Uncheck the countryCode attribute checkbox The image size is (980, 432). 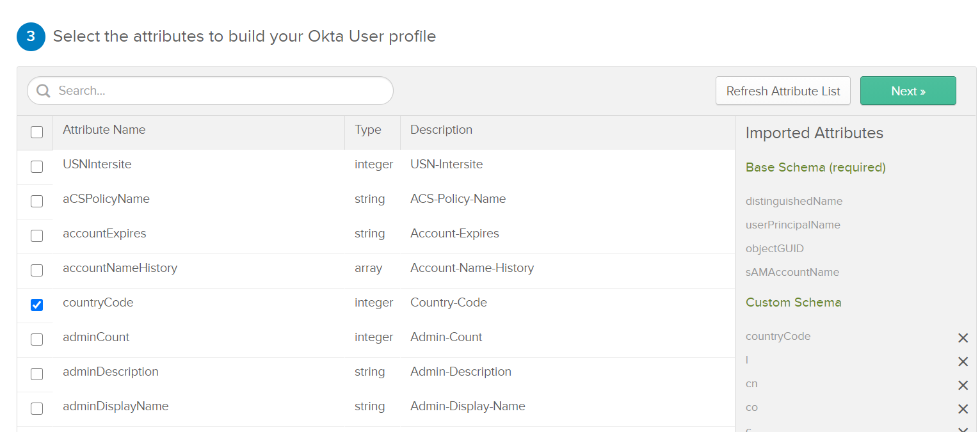[x=37, y=305]
